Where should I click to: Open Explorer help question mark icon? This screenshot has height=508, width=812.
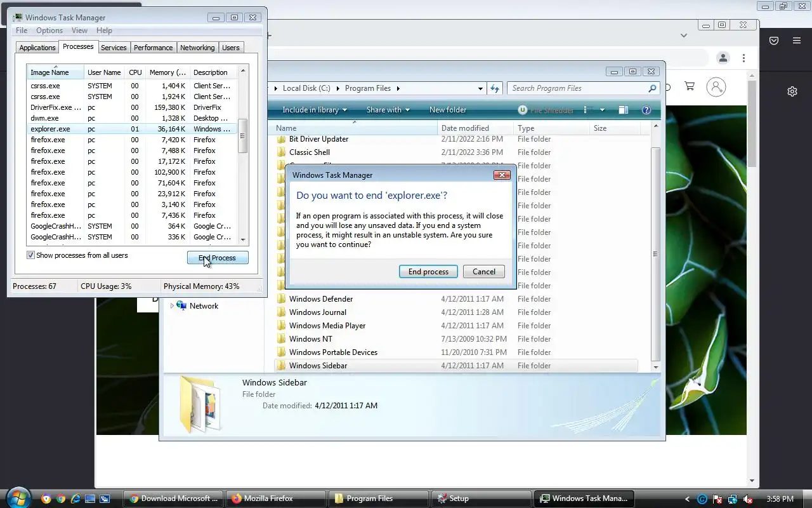coord(646,110)
